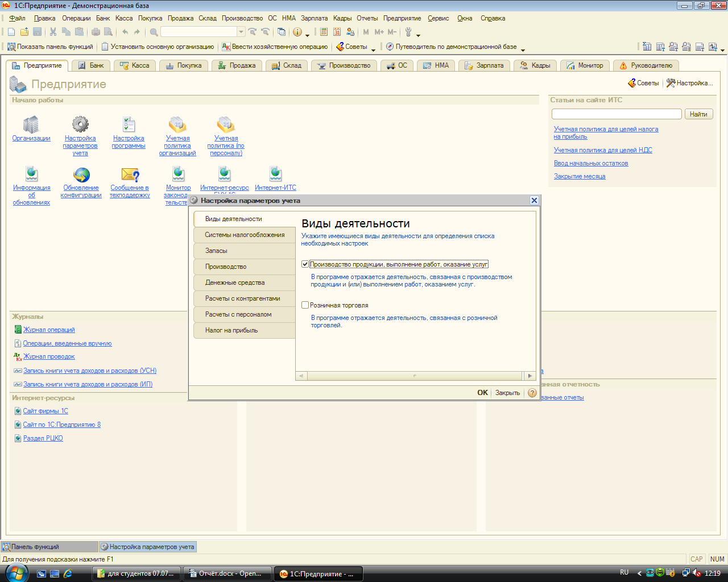
Task: Expand the right toolbar overflow arrow
Action: (x=722, y=50)
